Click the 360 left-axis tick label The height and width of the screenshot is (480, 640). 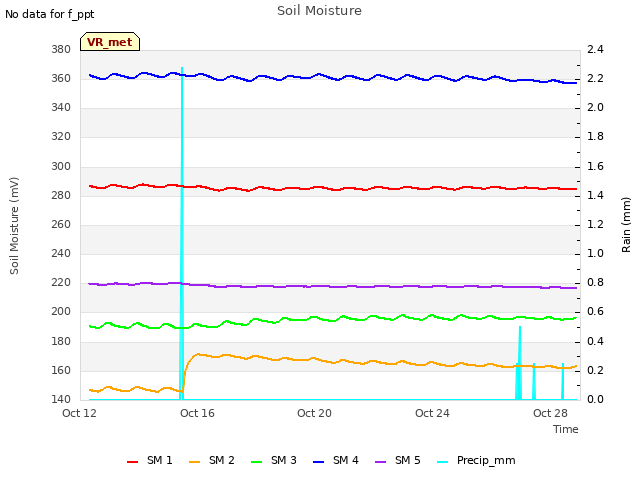(x=61, y=78)
